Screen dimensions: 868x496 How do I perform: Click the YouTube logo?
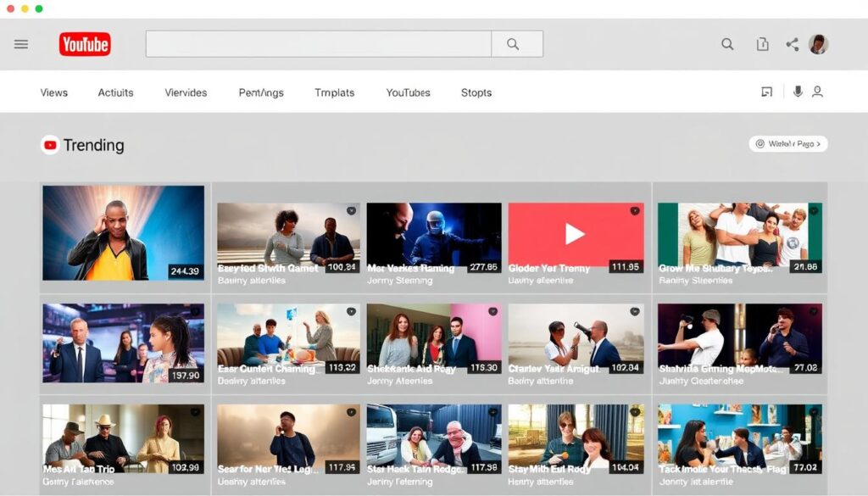pyautogui.click(x=85, y=44)
